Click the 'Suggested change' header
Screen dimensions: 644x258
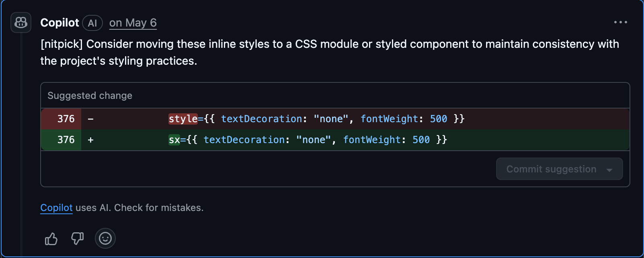click(x=90, y=96)
